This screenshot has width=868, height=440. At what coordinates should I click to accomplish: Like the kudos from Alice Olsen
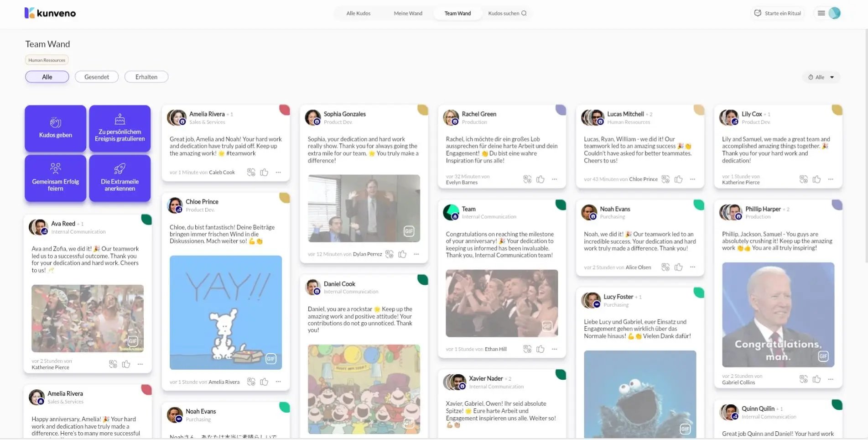click(679, 267)
